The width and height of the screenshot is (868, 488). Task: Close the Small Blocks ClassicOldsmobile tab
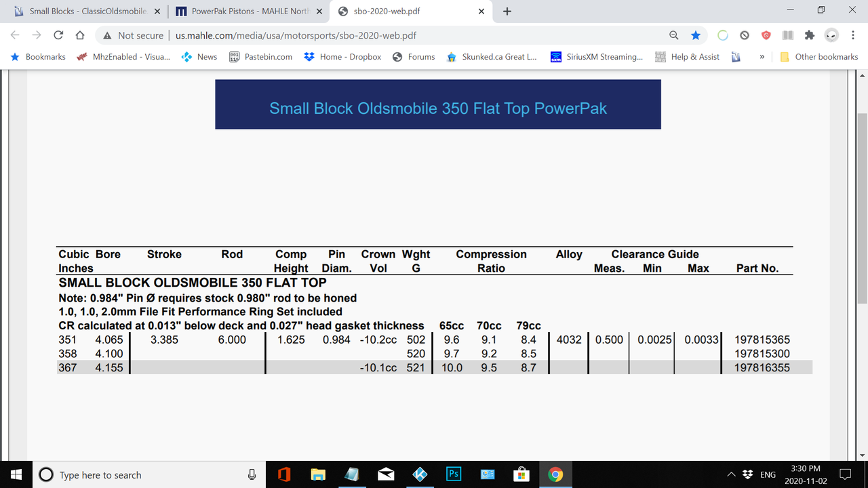click(157, 12)
